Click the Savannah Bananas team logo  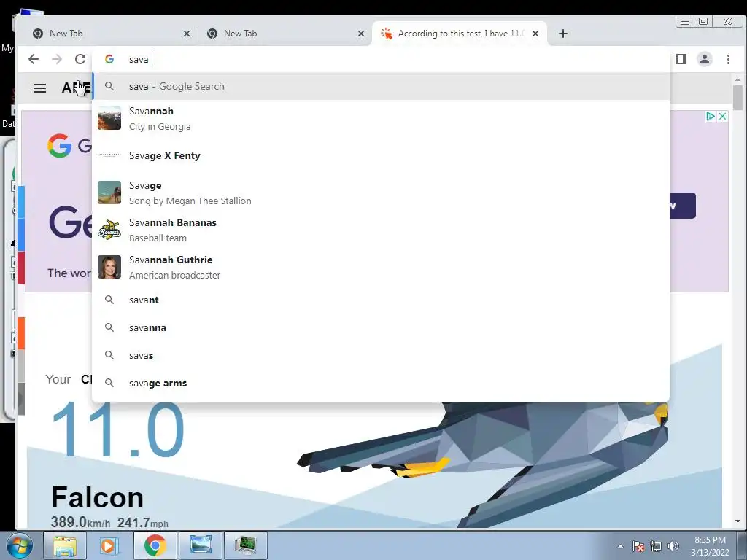click(109, 230)
